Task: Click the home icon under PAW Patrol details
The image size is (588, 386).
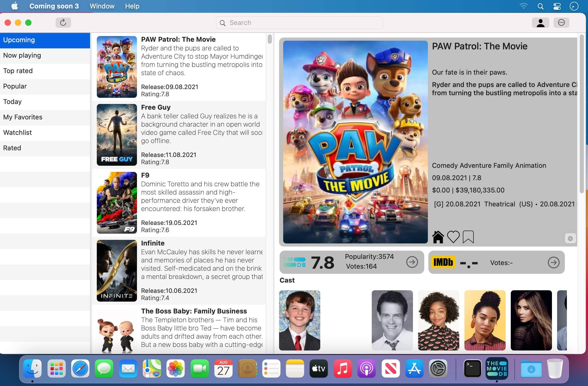Action: pyautogui.click(x=438, y=237)
